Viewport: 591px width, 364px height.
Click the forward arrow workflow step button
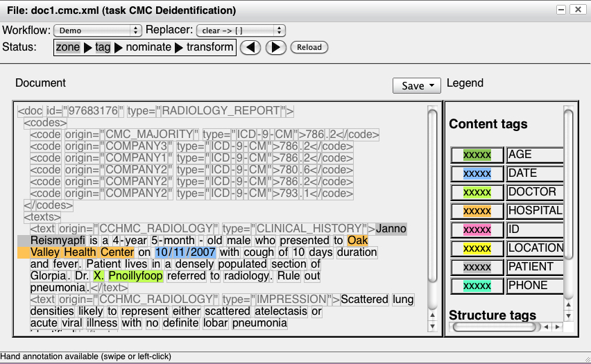point(275,47)
